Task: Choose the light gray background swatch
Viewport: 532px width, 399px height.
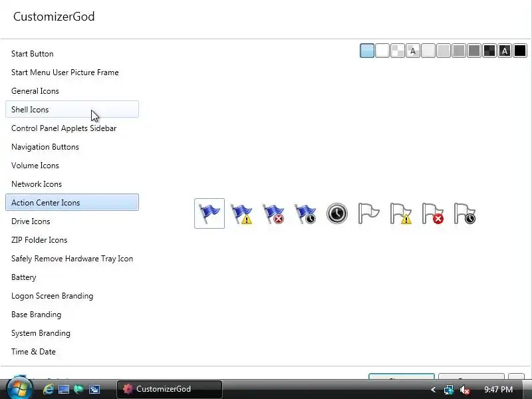Action: [444, 51]
